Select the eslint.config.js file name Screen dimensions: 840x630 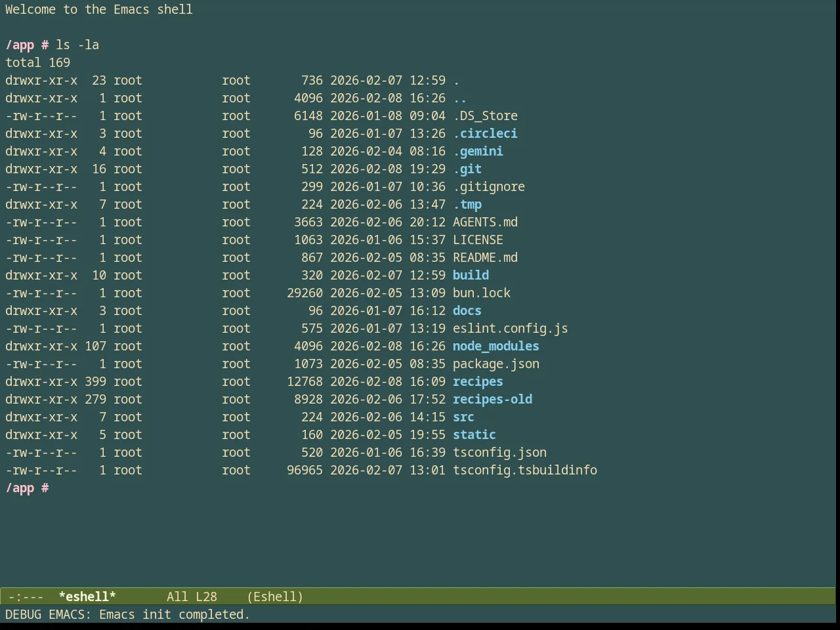pos(511,328)
